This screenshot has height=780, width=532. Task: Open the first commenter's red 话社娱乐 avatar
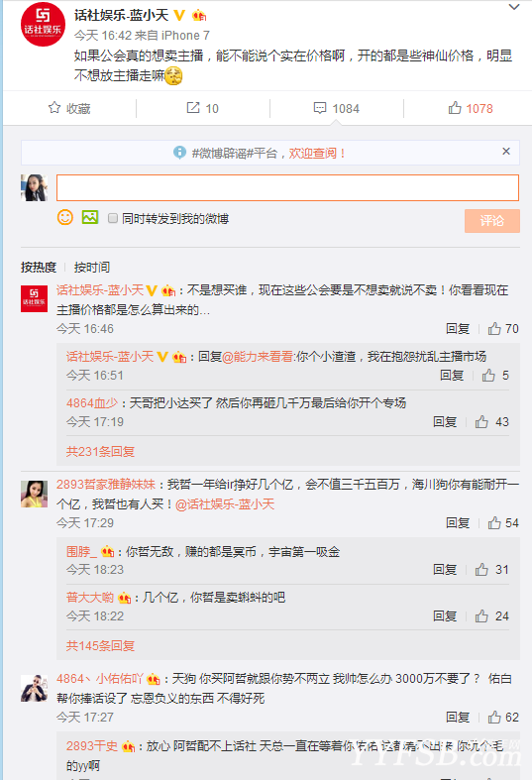(34, 298)
